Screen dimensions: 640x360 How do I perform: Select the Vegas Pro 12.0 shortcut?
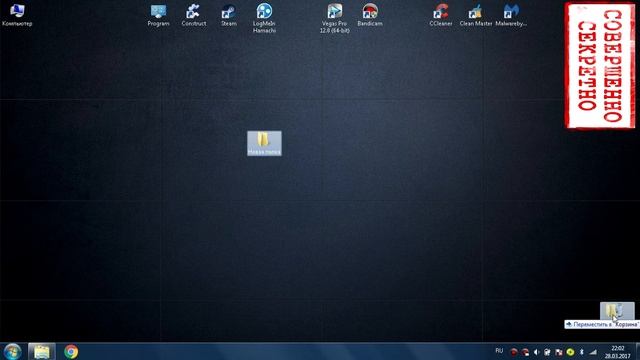[x=335, y=18]
